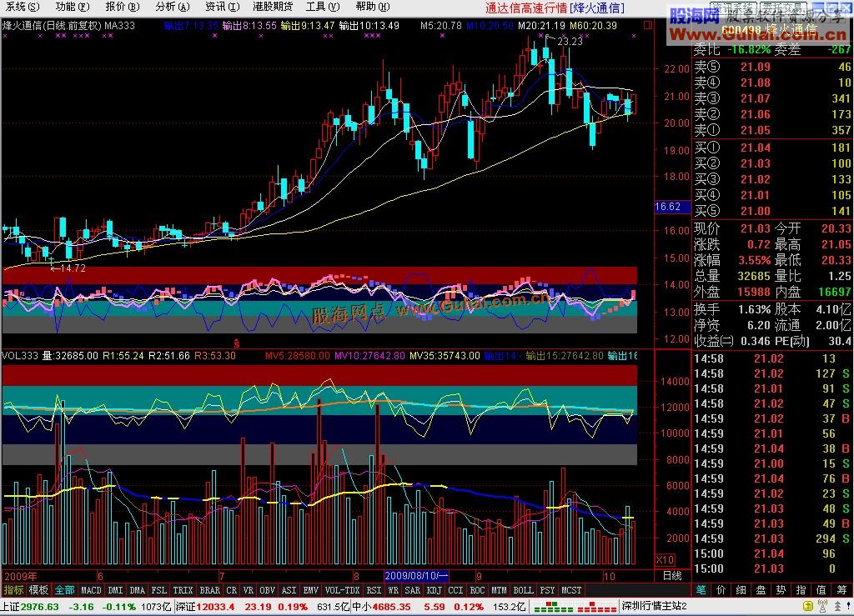Click the 指标 button in the bottom bar
This screenshot has width=854, height=616.
(x=13, y=590)
